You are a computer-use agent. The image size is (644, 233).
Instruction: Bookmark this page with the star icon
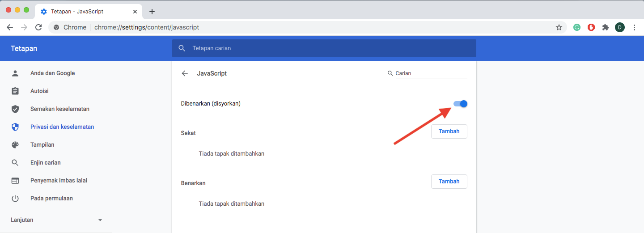(559, 27)
